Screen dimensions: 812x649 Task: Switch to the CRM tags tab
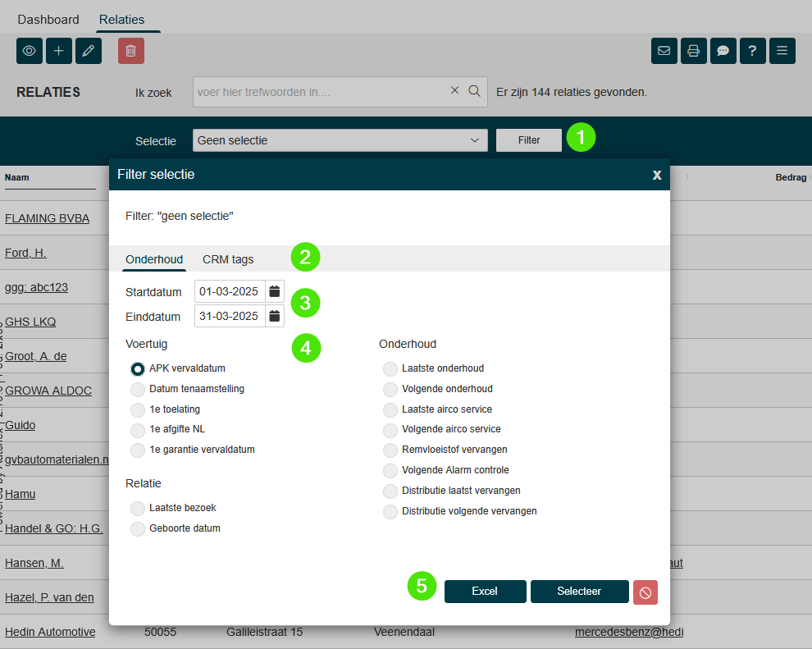tap(228, 259)
